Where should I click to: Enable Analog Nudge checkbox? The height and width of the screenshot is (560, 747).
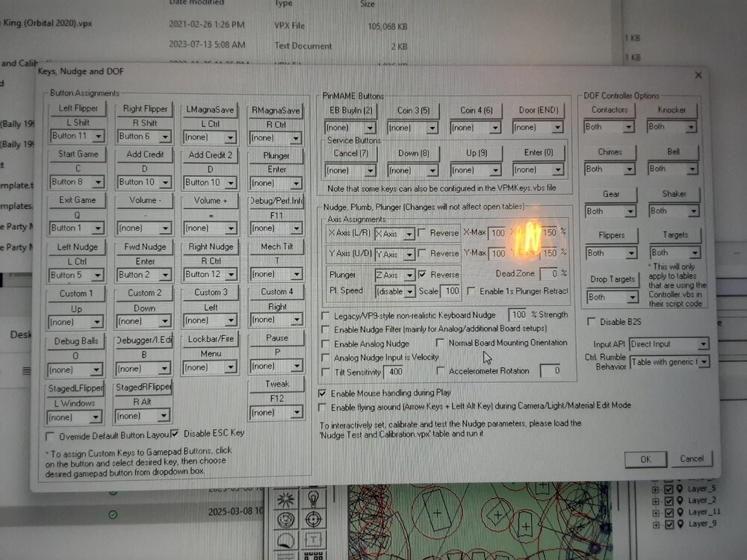click(326, 343)
